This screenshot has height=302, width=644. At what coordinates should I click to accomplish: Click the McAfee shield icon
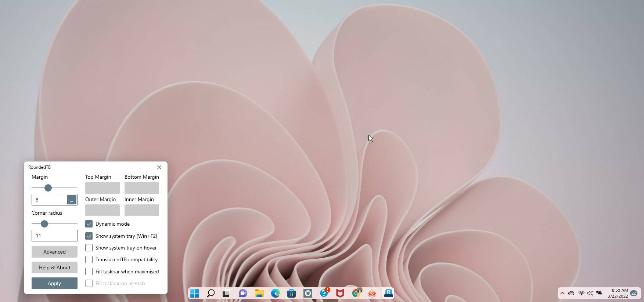340,293
